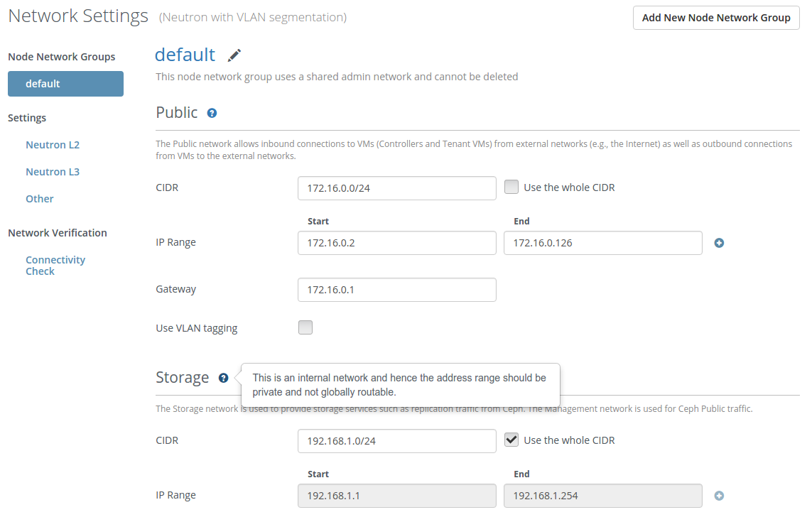Click the Storage network help icon

tap(223, 378)
